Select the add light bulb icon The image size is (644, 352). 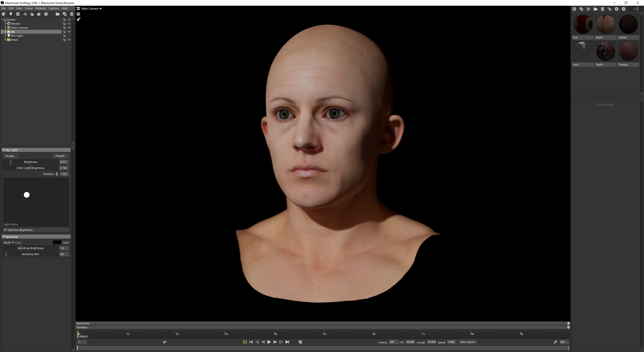11,14
